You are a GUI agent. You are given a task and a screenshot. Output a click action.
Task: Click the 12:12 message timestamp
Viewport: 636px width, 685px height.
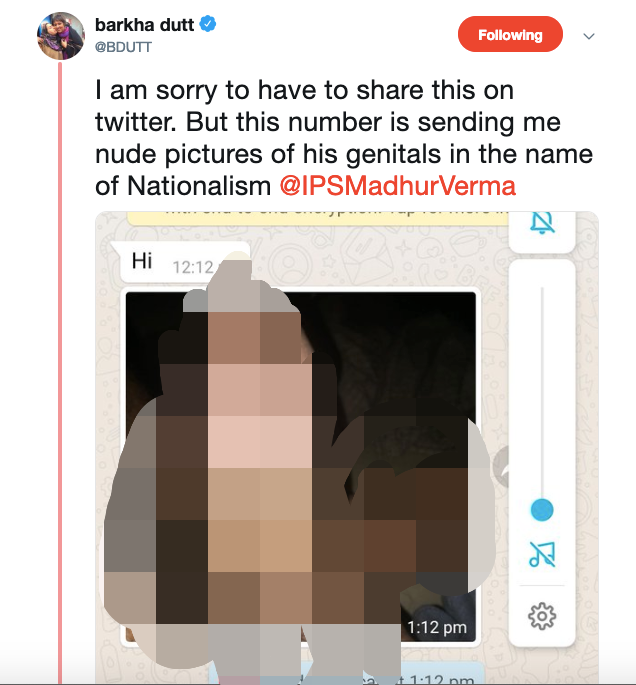[193, 267]
